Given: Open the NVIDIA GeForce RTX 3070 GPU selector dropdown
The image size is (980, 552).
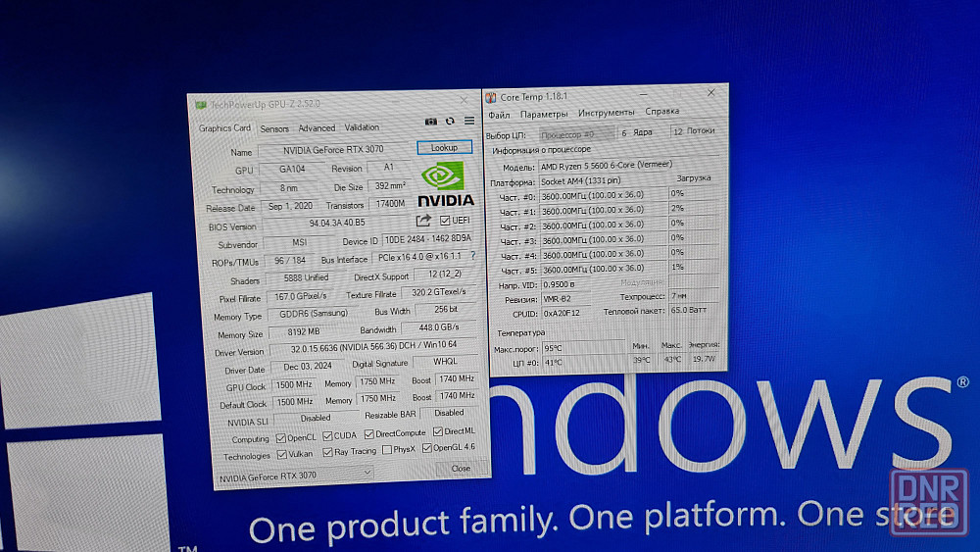Looking at the screenshot, I should click(x=295, y=476).
